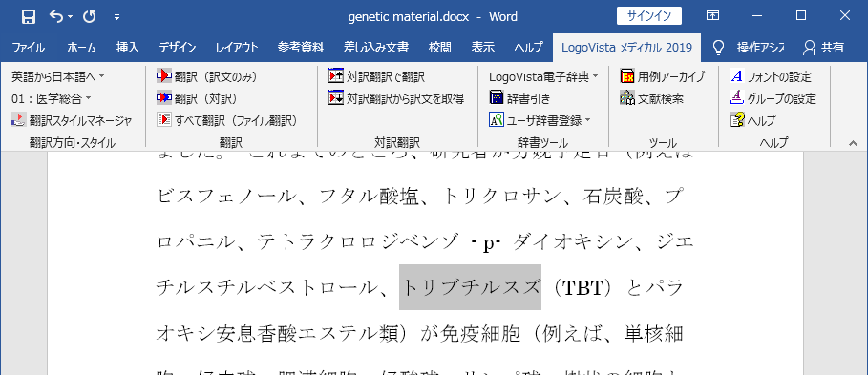Expand 英語から日本語へ direction dropdown

[58, 76]
